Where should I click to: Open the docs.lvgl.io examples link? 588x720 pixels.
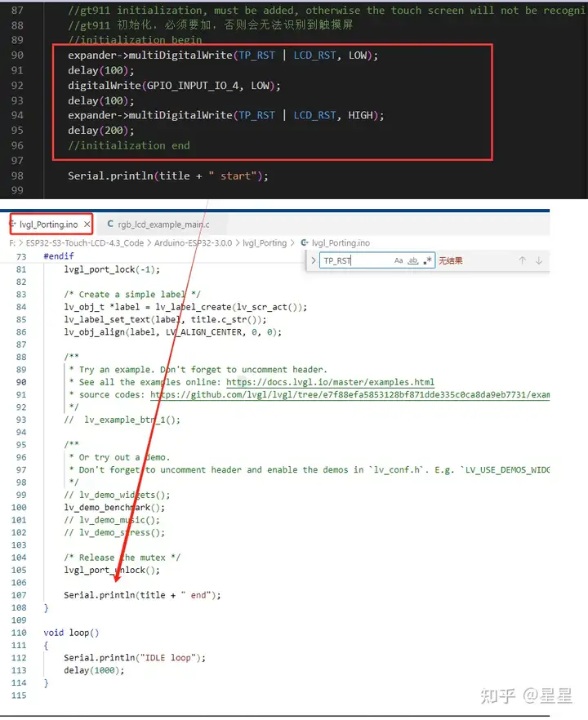pos(330,382)
